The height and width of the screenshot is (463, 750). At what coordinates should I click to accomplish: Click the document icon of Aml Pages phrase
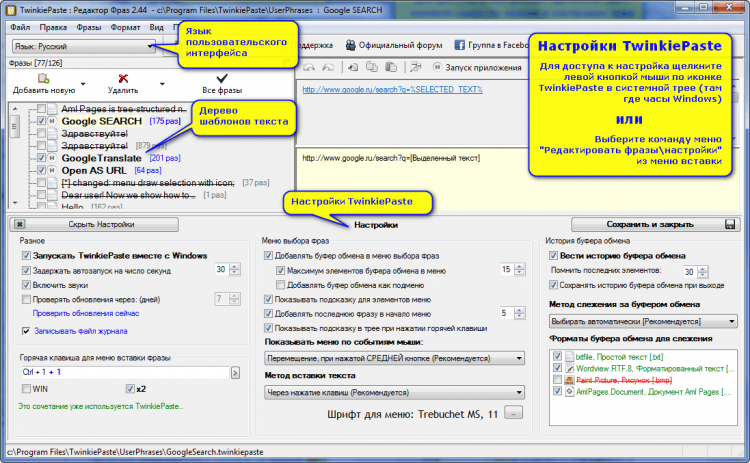[52, 109]
